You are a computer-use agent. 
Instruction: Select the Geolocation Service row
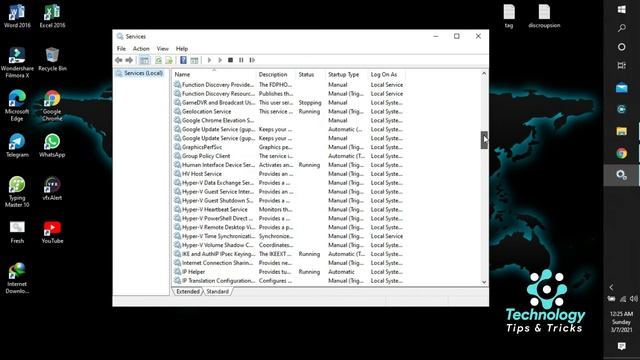[x=289, y=111]
